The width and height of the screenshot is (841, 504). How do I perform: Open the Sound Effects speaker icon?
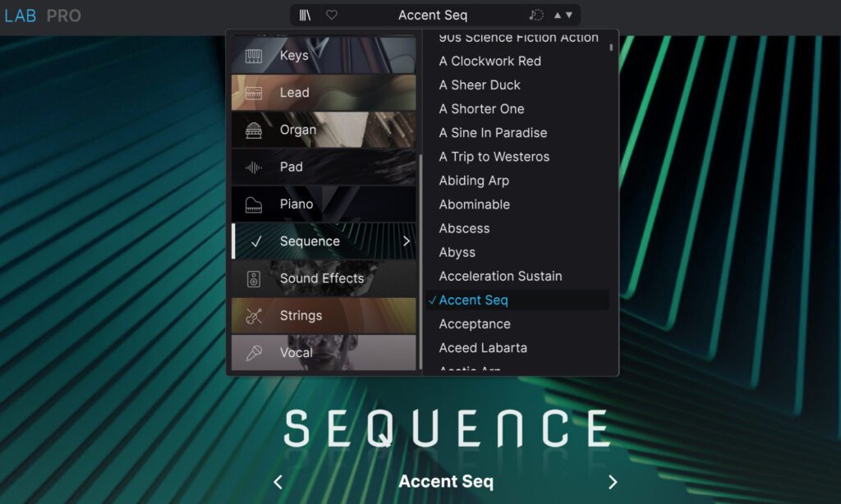[x=254, y=279]
